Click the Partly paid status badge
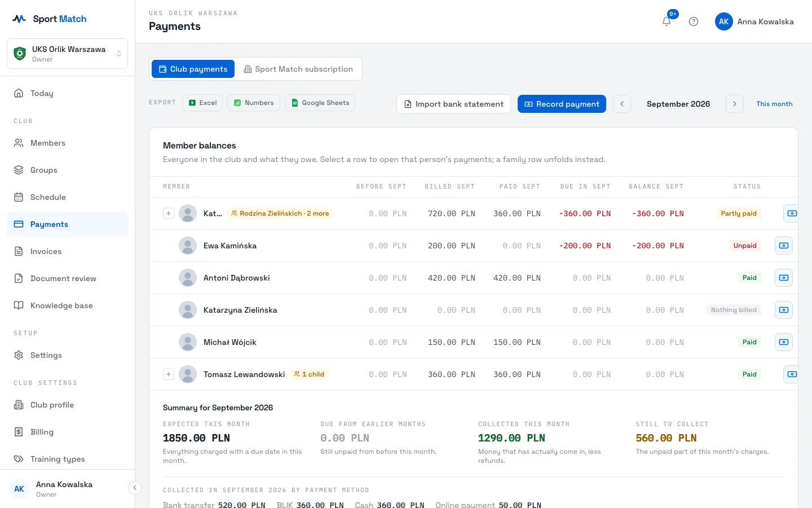Screen dimensions: 812x508 point(739,213)
